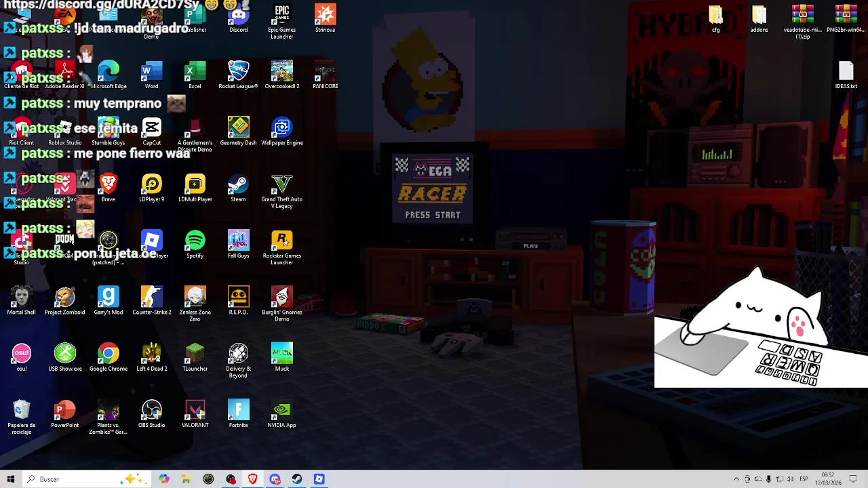Screen dimensions: 868x488
Task: Switch the ESP input language indicator
Action: pos(804,479)
